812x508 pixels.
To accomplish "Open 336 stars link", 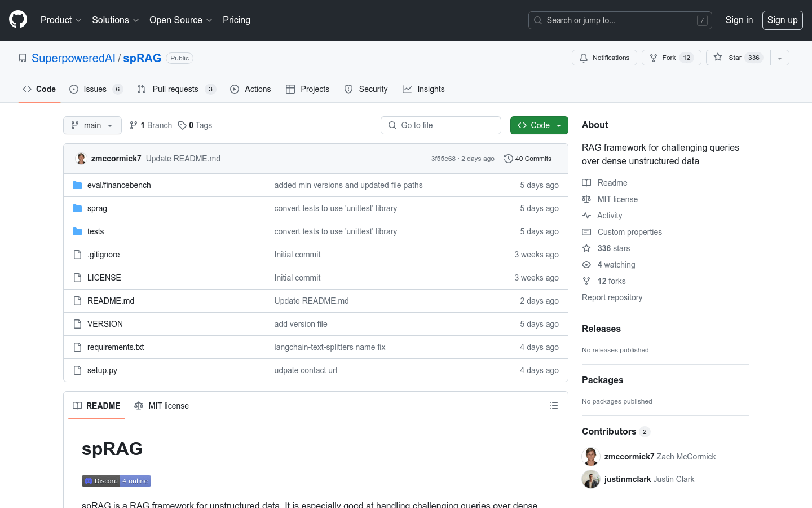I will click(x=606, y=248).
